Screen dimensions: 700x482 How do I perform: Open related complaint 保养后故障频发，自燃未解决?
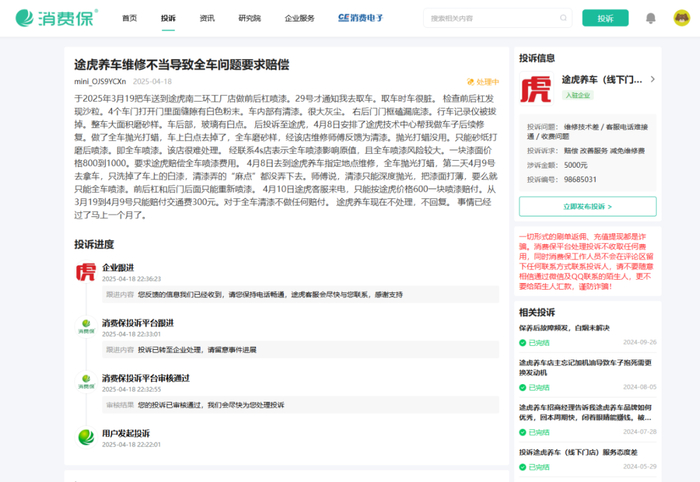tap(564, 327)
